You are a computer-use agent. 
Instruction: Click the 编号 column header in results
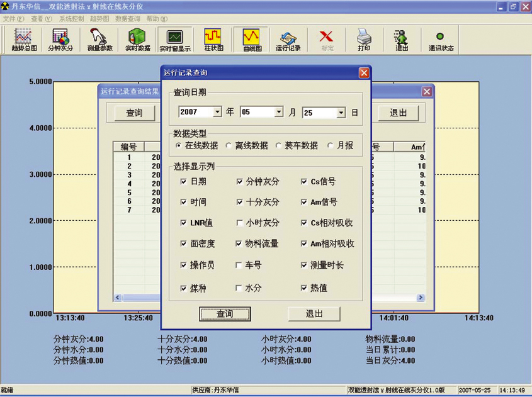[x=129, y=147]
